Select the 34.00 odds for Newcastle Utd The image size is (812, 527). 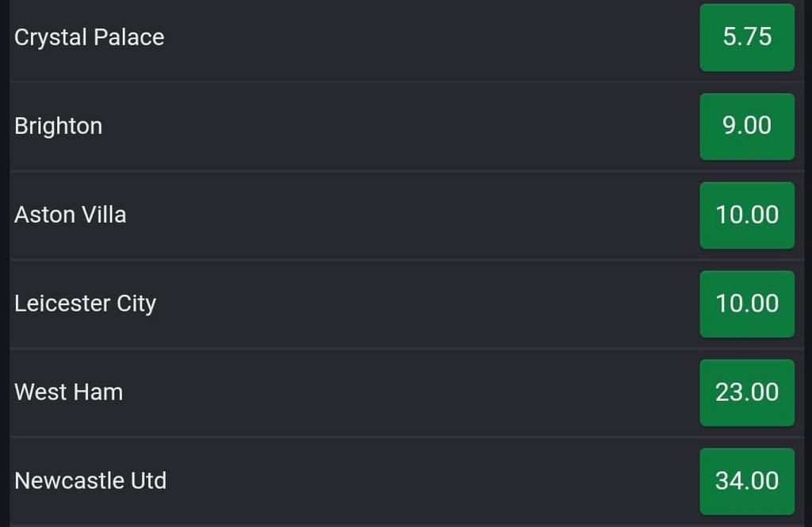746,480
